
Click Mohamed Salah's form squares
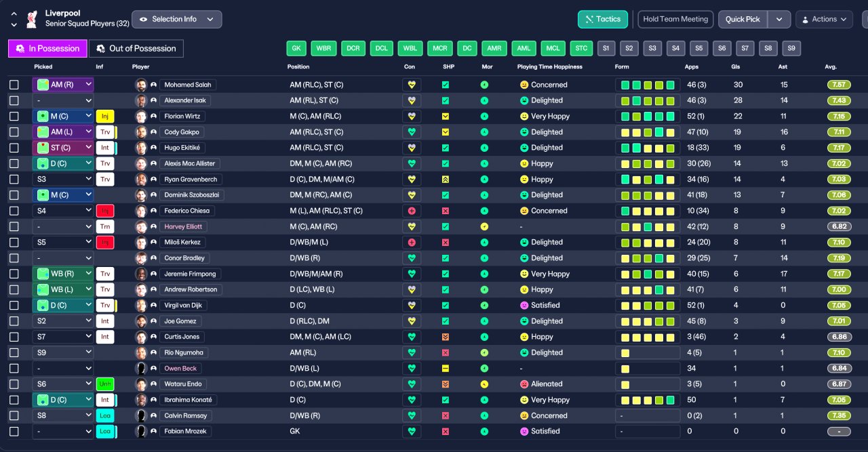648,85
